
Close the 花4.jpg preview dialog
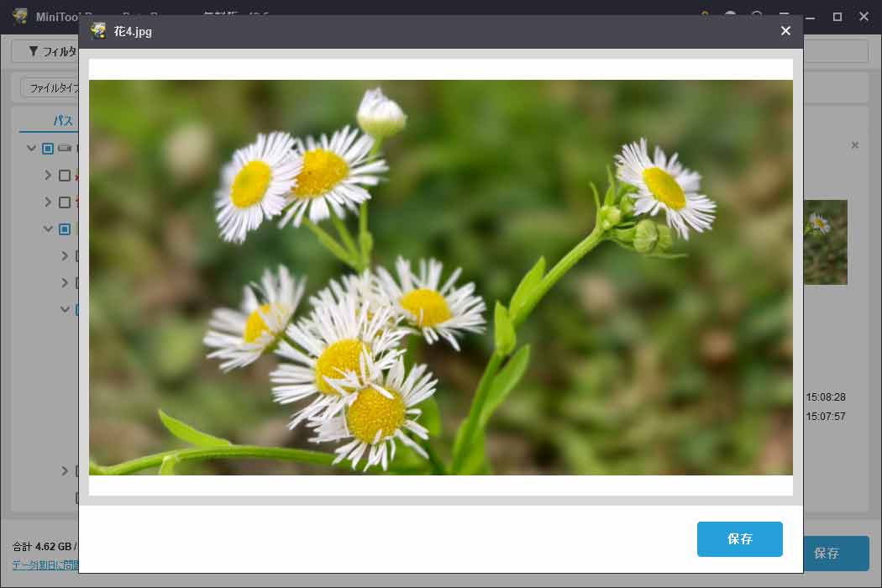[785, 31]
